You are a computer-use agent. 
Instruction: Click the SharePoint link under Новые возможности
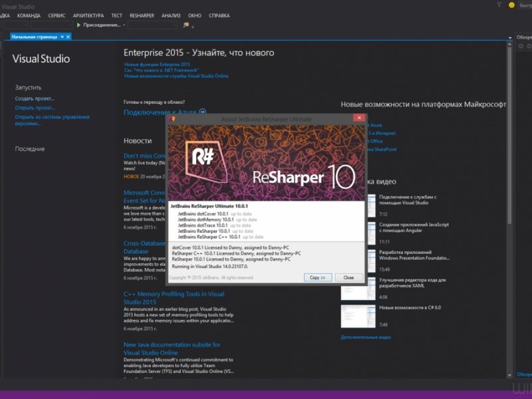point(382,149)
